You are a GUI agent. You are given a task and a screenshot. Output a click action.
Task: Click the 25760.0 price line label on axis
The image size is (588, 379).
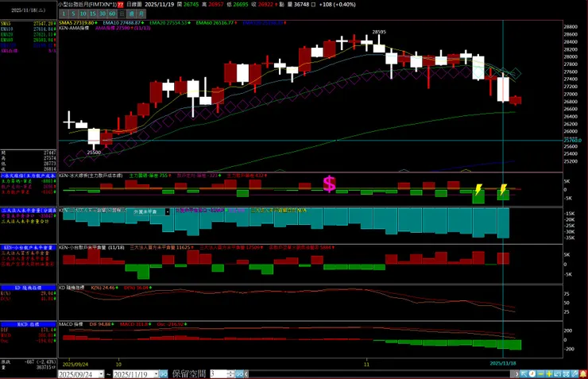573,141
